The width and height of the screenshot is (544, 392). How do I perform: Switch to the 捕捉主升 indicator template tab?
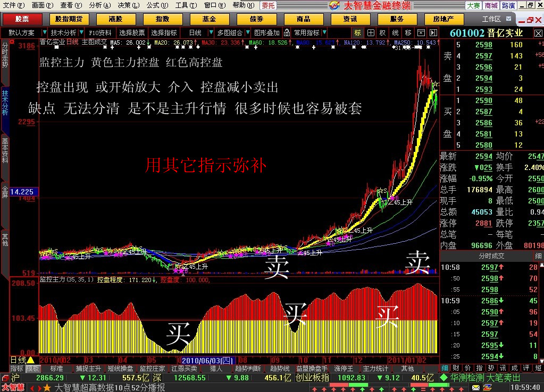[x=88, y=369]
